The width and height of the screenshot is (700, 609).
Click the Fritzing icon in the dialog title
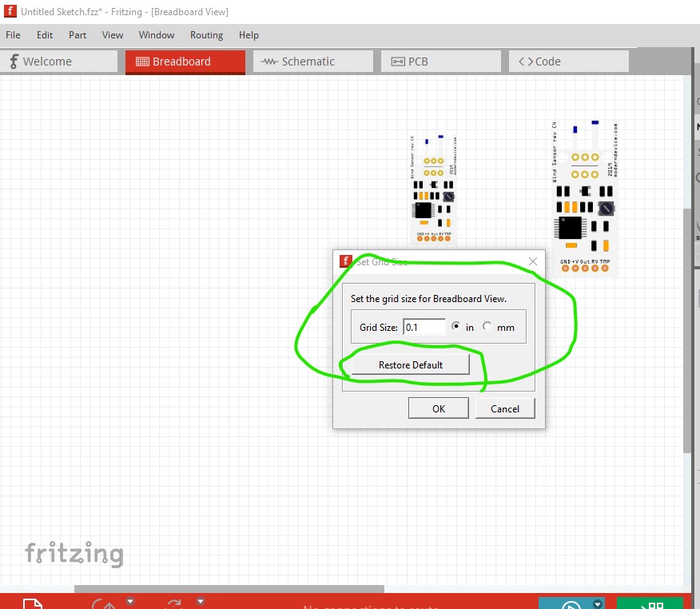pyautogui.click(x=345, y=261)
